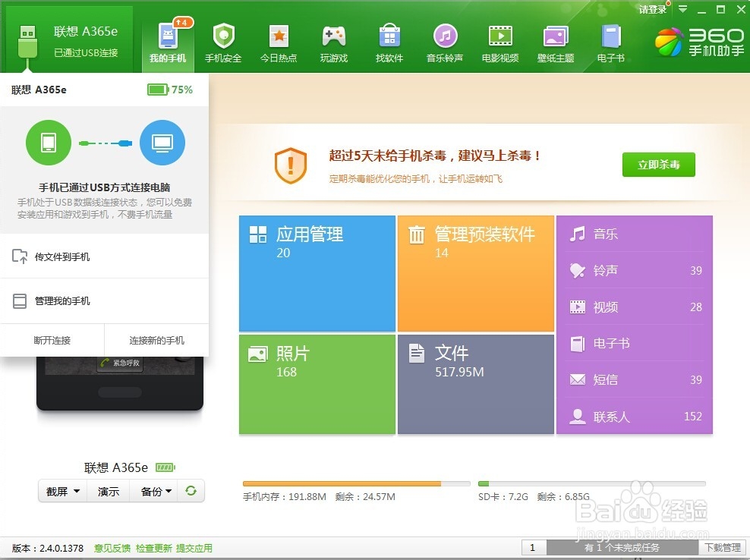The image size is (750, 560).
Task: Open 铃声 row showing 39
Action: pos(635,270)
